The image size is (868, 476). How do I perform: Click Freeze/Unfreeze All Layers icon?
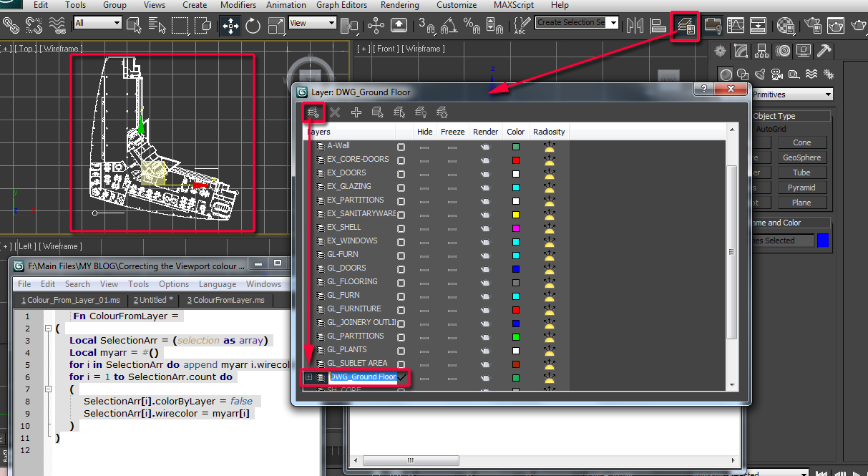[x=442, y=112]
